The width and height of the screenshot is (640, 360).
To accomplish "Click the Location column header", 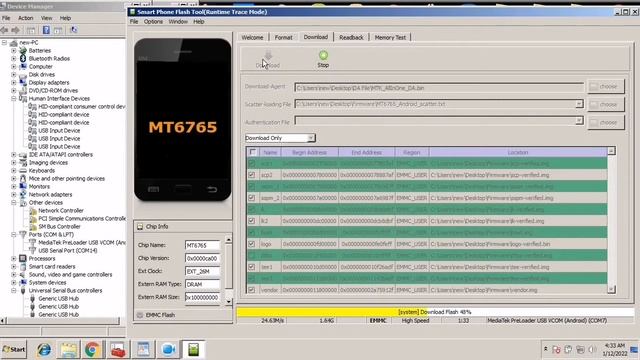I will tap(518, 152).
